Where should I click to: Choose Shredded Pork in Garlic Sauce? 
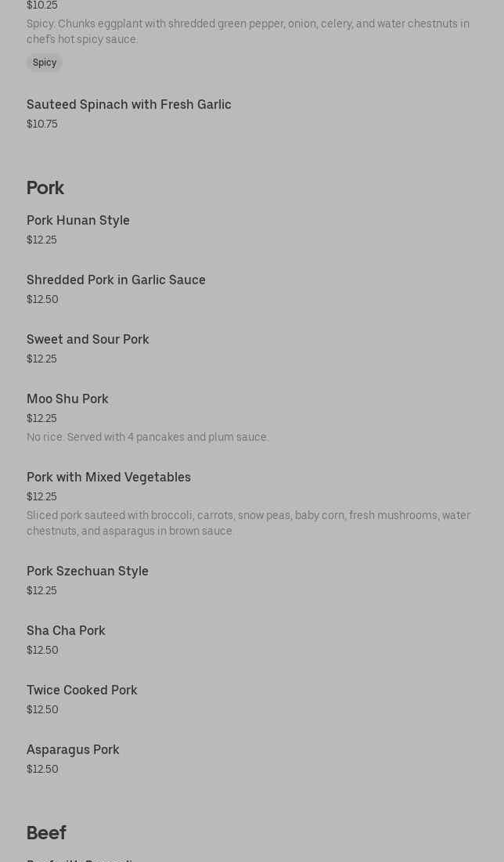116,280
